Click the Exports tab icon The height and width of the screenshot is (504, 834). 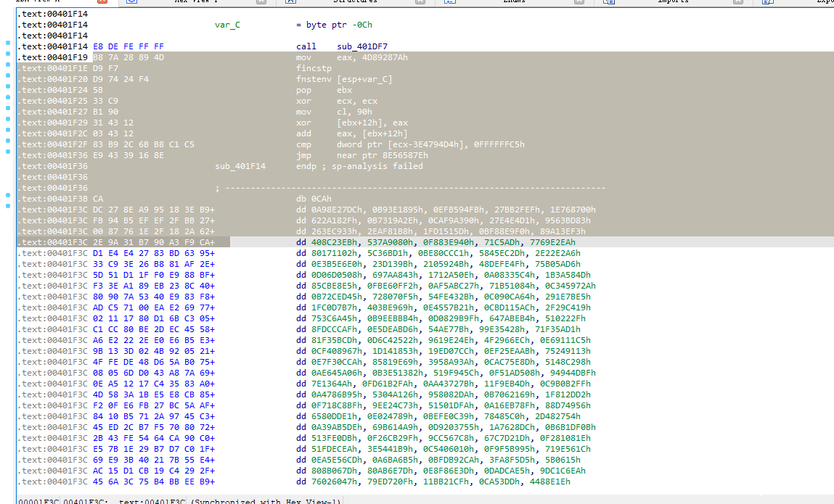767,2
